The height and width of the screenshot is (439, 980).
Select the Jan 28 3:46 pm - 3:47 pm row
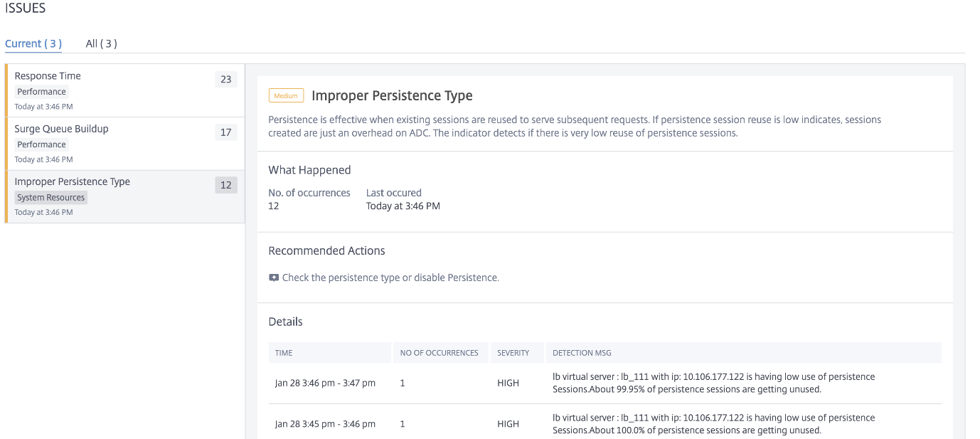point(604,384)
